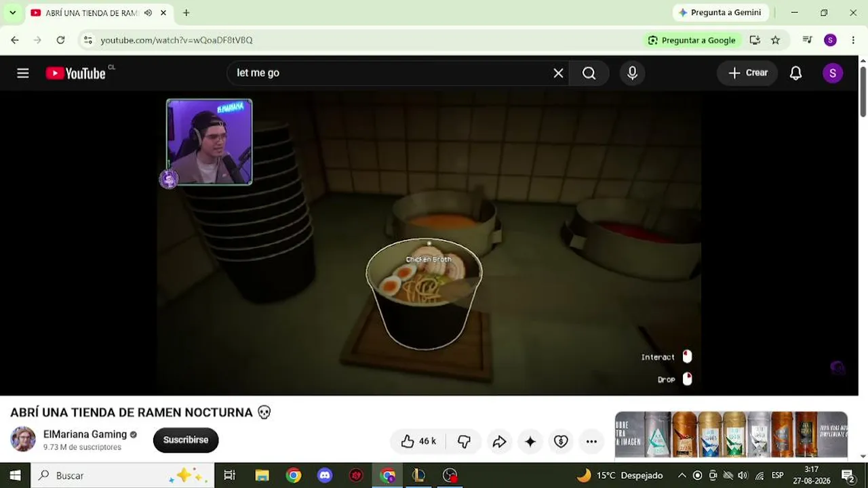Open the ElMariana Gaming channel avatar
The height and width of the screenshot is (488, 868).
click(23, 439)
